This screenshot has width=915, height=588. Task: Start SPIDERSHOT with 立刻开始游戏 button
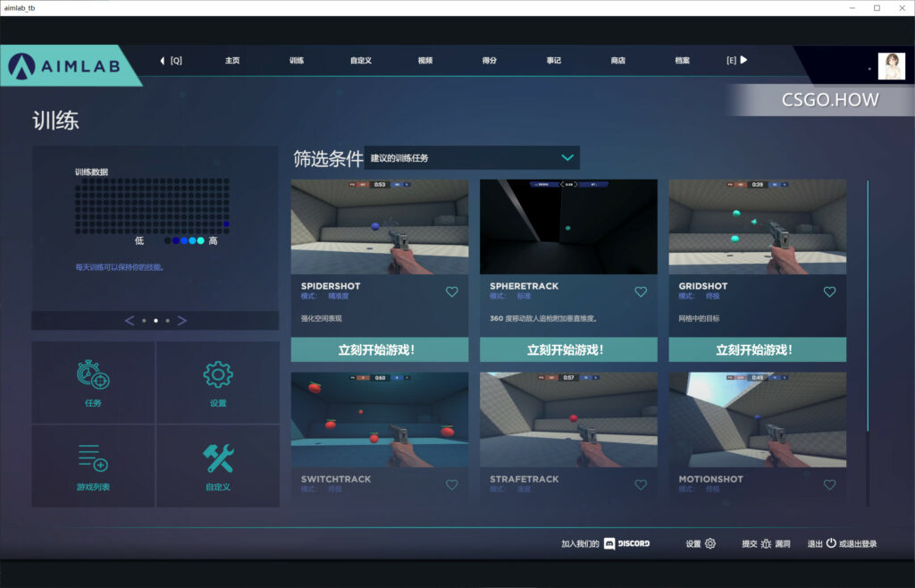tap(379, 349)
